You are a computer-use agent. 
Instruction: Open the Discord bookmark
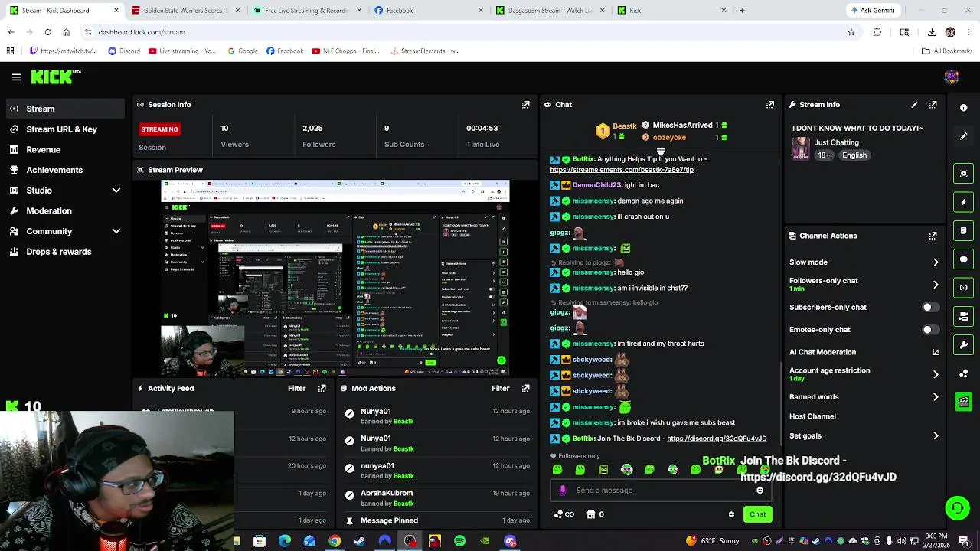coord(124,51)
